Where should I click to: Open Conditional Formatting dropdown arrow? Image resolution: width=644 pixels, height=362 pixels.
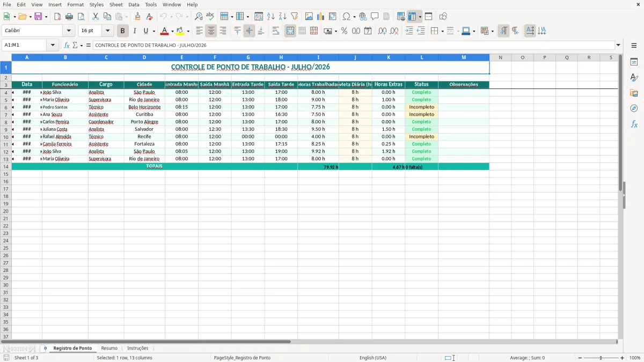point(492,31)
